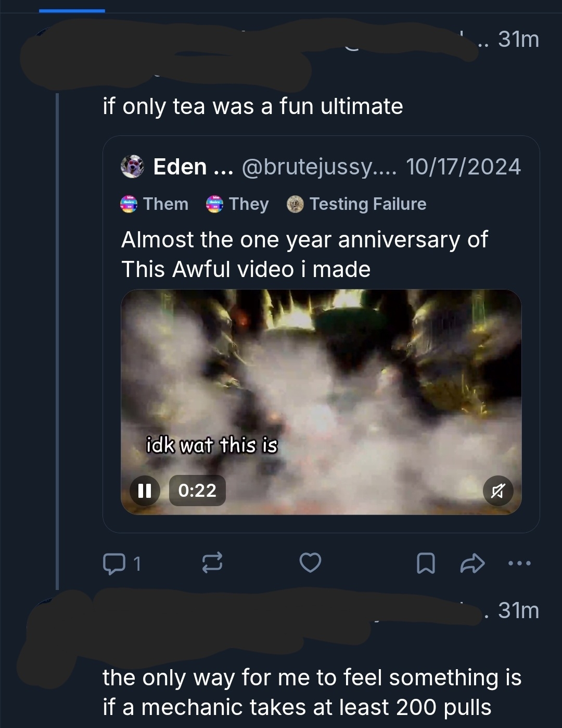The height and width of the screenshot is (728, 562).
Task: Repost this post with the repost icon
Action: pos(212,563)
